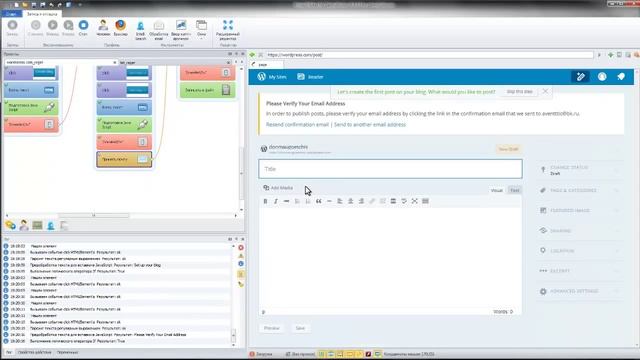Click the toolbar toggle icon after fullscreen
This screenshot has width=640, height=360.
tap(425, 201)
